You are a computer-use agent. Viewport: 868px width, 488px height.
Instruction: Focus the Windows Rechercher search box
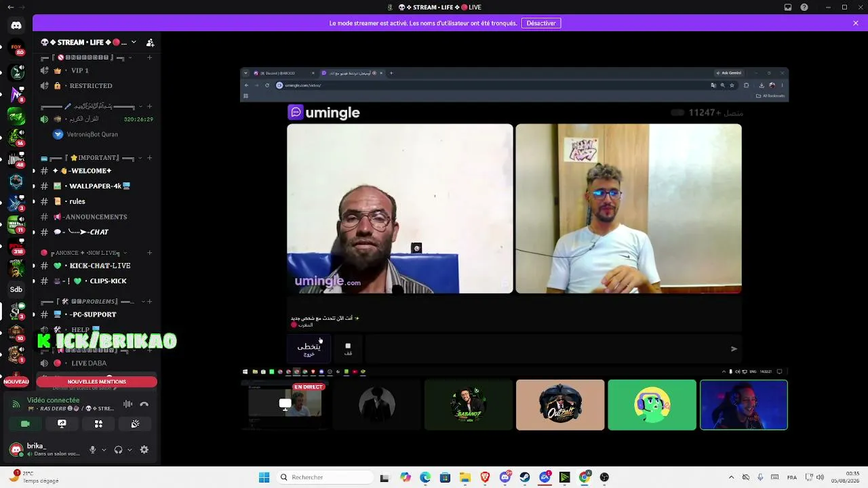click(324, 477)
